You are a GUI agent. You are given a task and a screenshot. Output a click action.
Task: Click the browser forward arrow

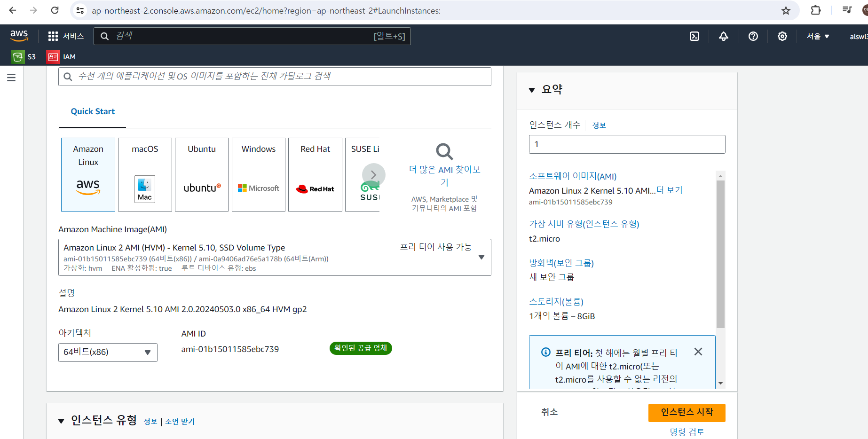pyautogui.click(x=33, y=10)
